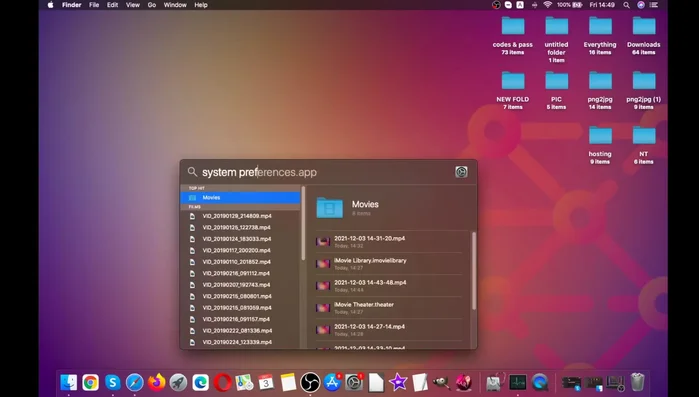Click the Movies preview pane scrollbar

(x=473, y=271)
